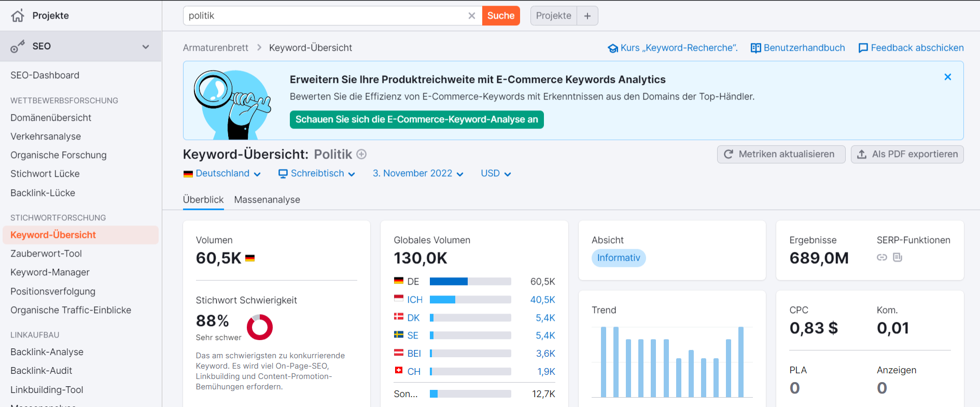
Task: Click the link SERP feature icon
Action: click(x=882, y=257)
